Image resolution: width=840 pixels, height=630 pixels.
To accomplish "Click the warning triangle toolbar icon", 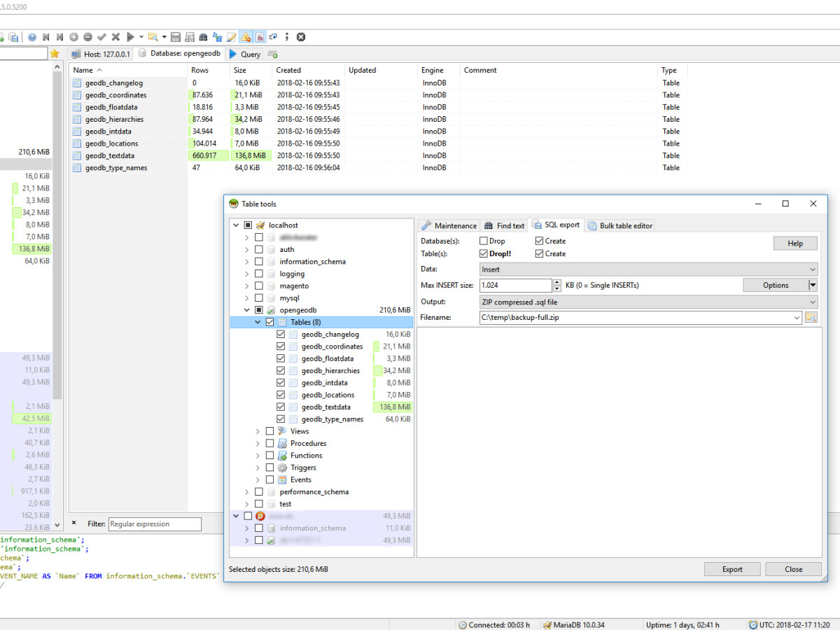I will (x=245, y=36).
